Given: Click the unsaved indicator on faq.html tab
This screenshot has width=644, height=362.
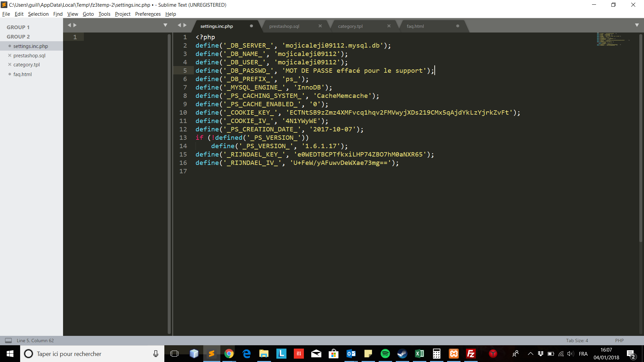Looking at the screenshot, I should [458, 26].
